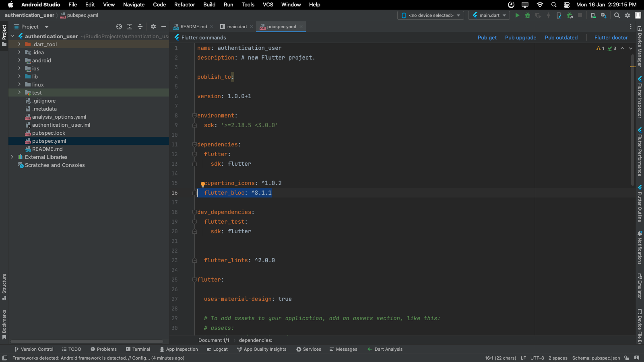644x362 pixels.
Task: Click the account avatar icon in toolbar
Action: tap(638, 15)
